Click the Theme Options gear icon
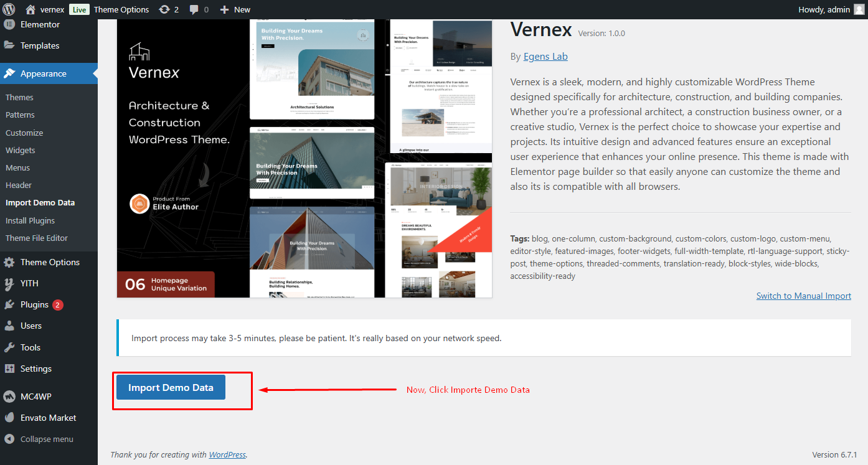Screen dimensions: 868x465 coord(9,262)
